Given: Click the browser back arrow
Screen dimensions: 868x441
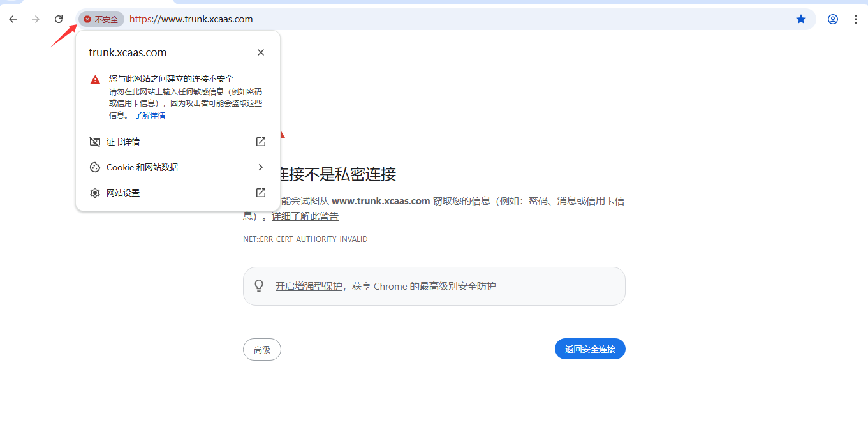Looking at the screenshot, I should 13,19.
